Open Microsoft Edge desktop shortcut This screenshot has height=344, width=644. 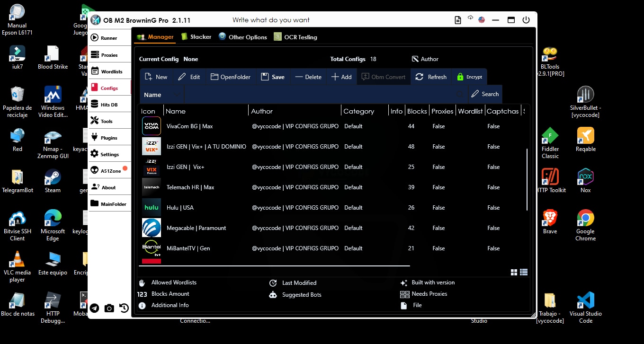pyautogui.click(x=53, y=225)
